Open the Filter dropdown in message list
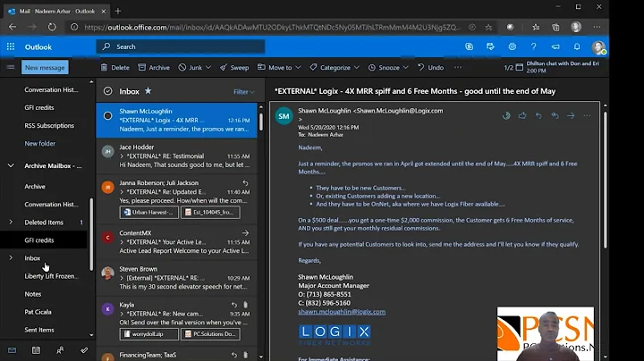 click(244, 92)
